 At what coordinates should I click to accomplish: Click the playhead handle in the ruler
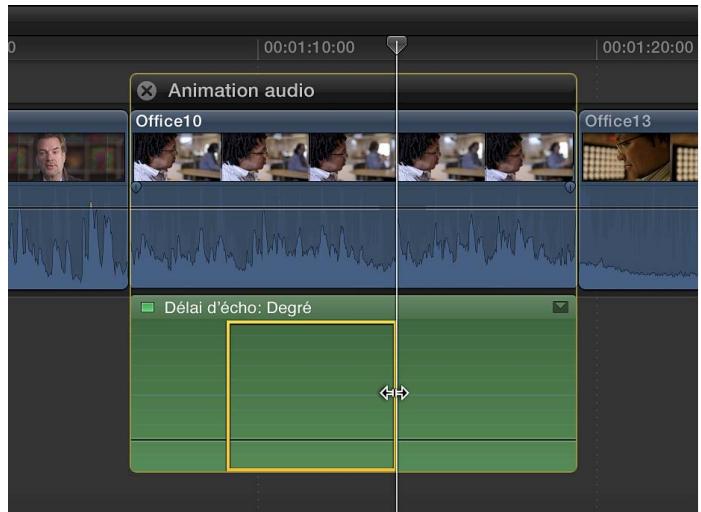tap(397, 45)
